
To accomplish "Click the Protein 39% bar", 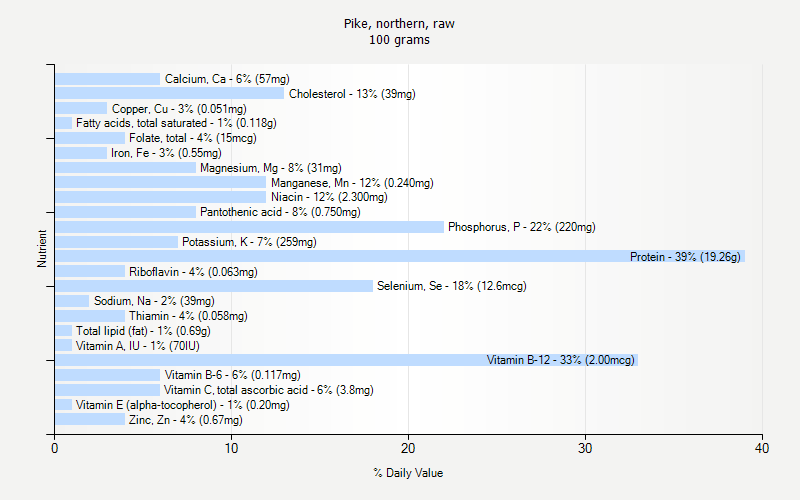I will 400,256.
